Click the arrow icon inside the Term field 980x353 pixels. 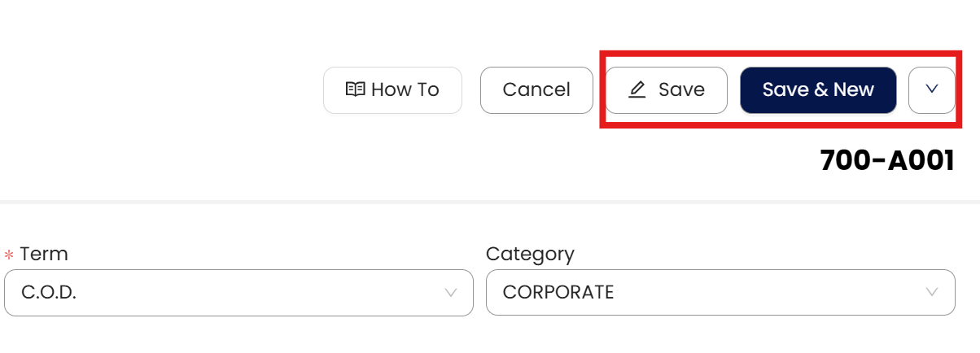click(x=451, y=293)
